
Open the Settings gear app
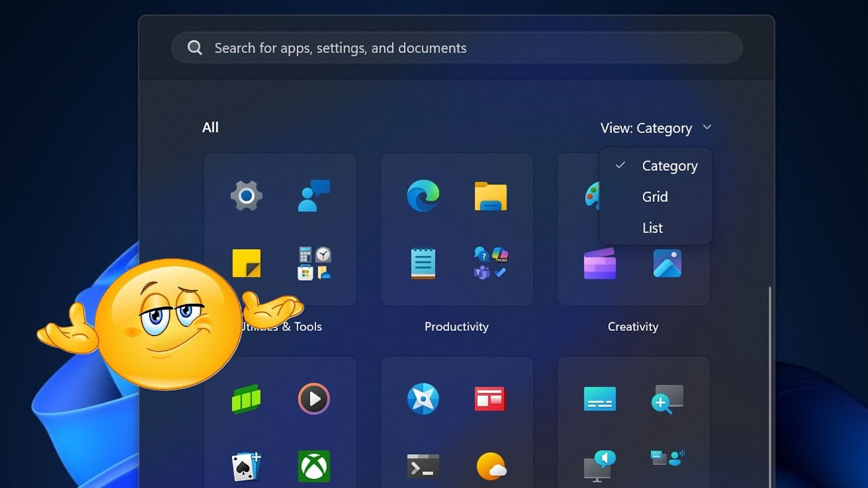tap(245, 197)
